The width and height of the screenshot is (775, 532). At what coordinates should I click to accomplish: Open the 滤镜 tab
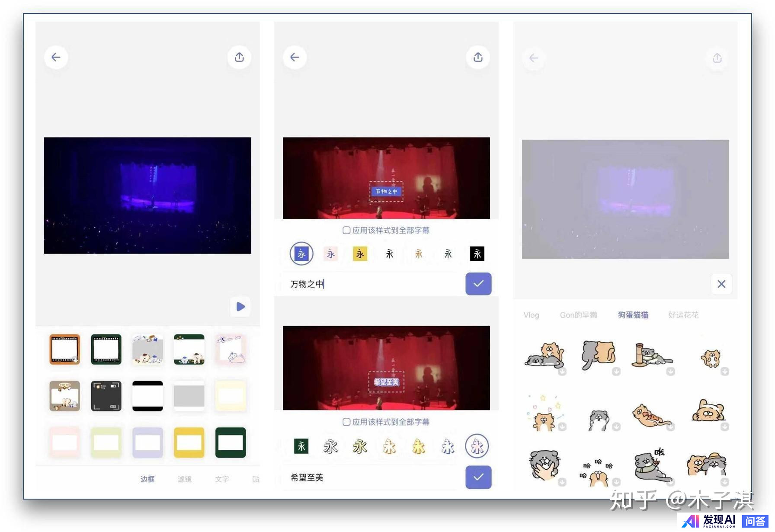coord(185,479)
